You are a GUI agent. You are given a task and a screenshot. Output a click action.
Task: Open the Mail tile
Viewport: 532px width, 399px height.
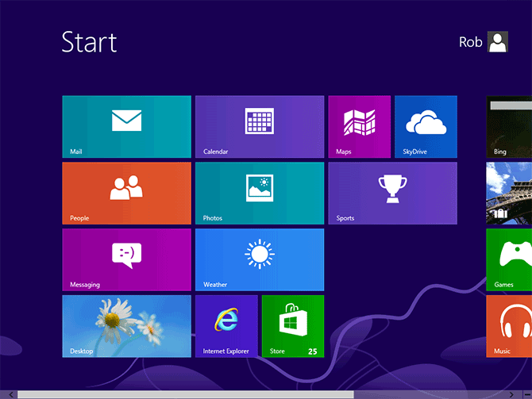(x=126, y=126)
